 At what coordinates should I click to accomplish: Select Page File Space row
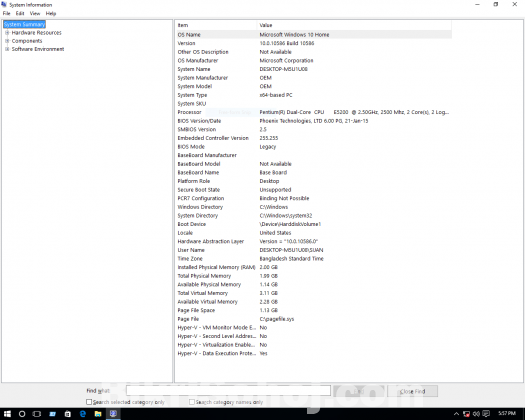coord(314,310)
